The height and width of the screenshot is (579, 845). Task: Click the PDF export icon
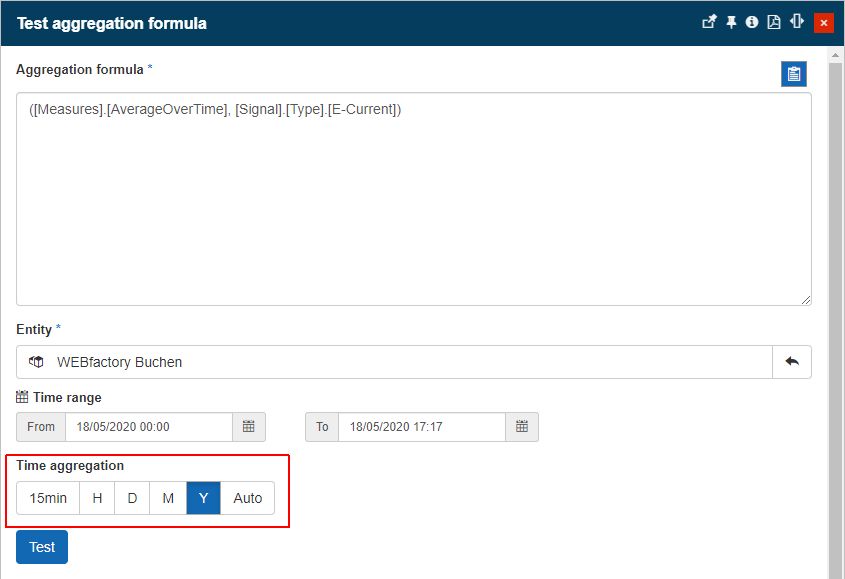(x=773, y=22)
